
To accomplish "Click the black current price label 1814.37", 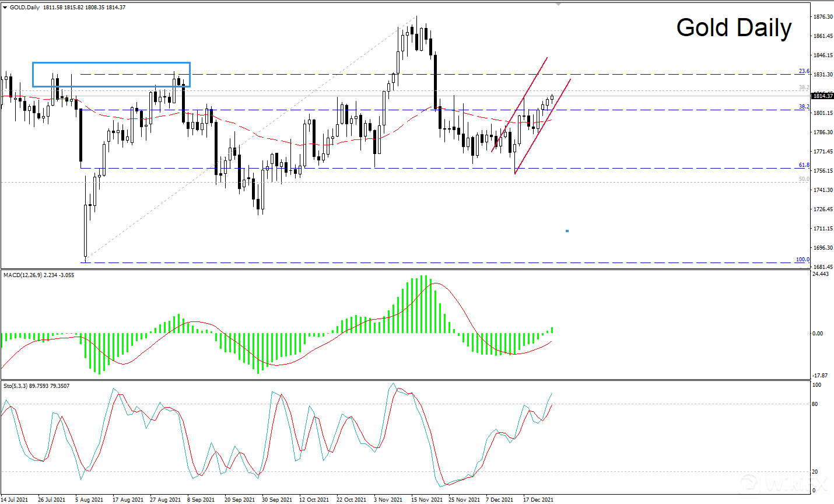I will [x=822, y=96].
